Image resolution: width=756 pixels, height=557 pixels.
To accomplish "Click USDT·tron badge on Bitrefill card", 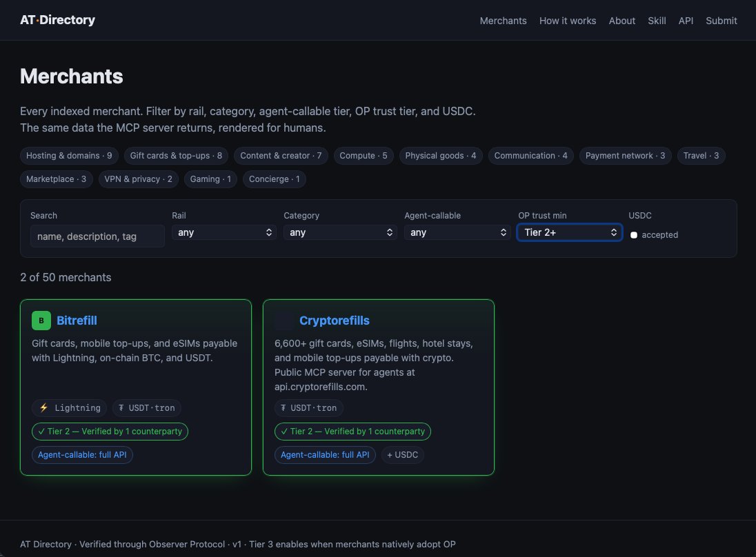I will (146, 407).
